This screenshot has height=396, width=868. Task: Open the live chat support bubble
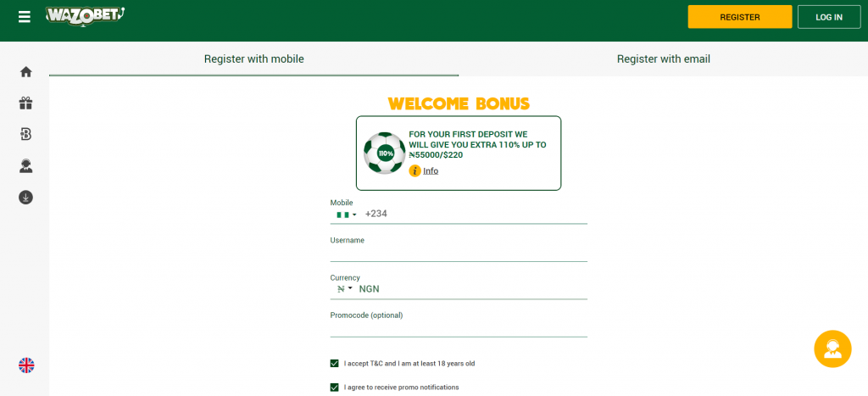coord(832,349)
